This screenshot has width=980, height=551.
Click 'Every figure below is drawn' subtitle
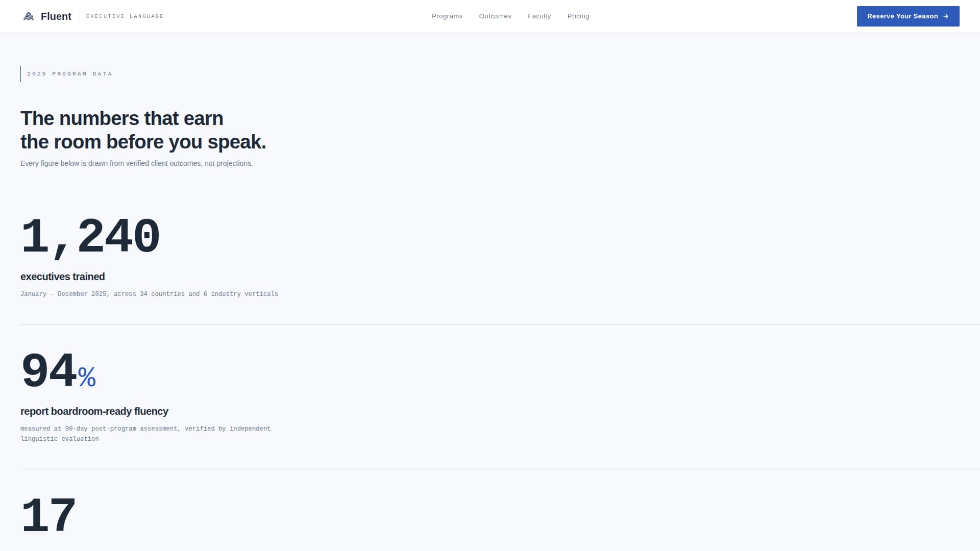point(137,163)
